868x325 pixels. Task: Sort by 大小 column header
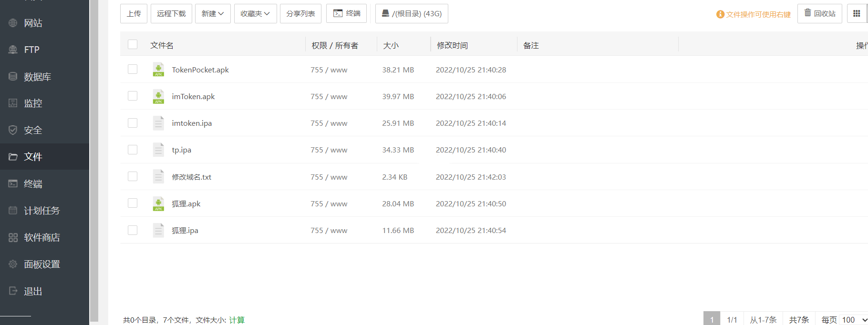(x=391, y=45)
